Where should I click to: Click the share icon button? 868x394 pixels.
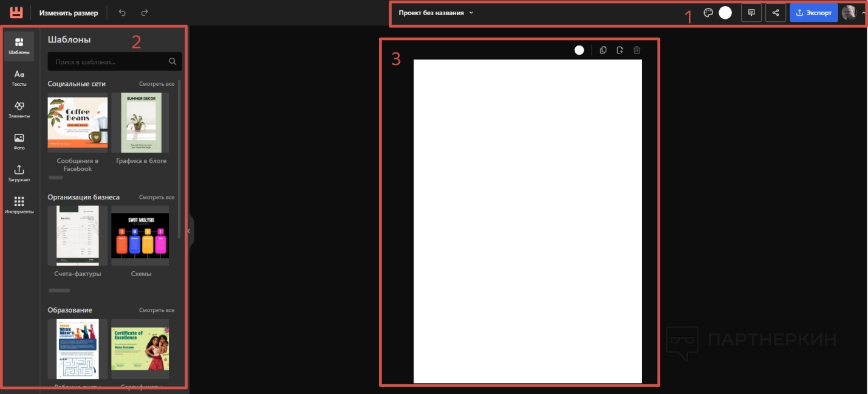776,13
